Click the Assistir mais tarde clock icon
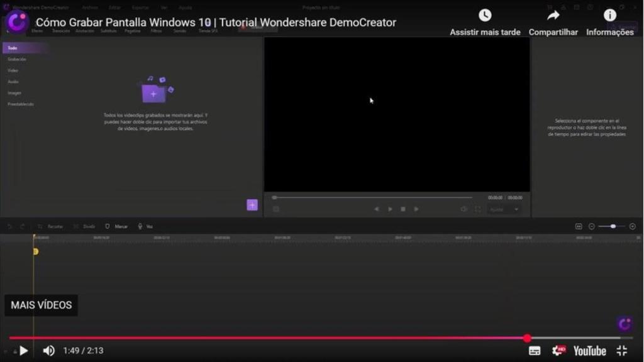The height and width of the screenshot is (362, 644). 485,16
